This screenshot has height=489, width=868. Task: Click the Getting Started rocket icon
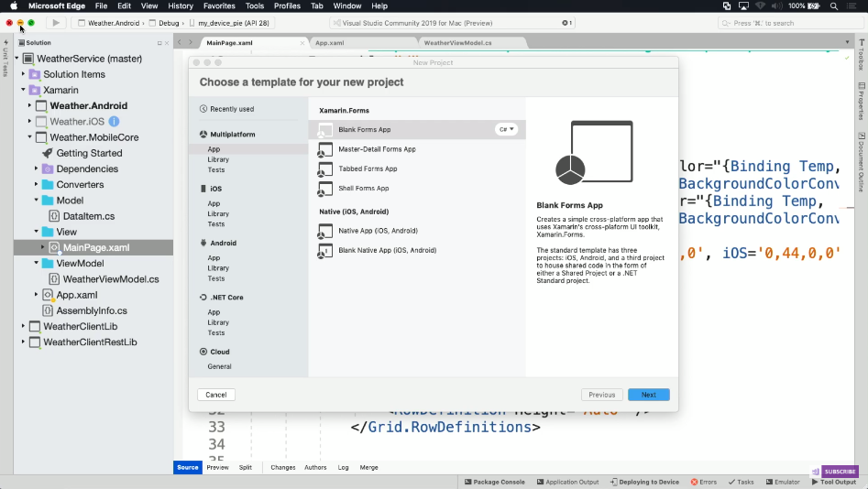point(48,153)
